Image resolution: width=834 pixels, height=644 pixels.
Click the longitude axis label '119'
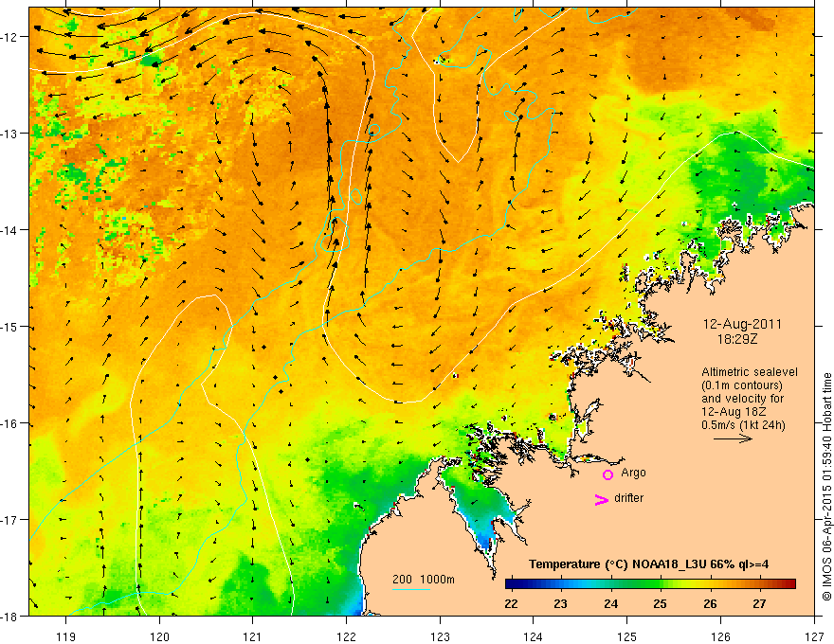(66, 636)
